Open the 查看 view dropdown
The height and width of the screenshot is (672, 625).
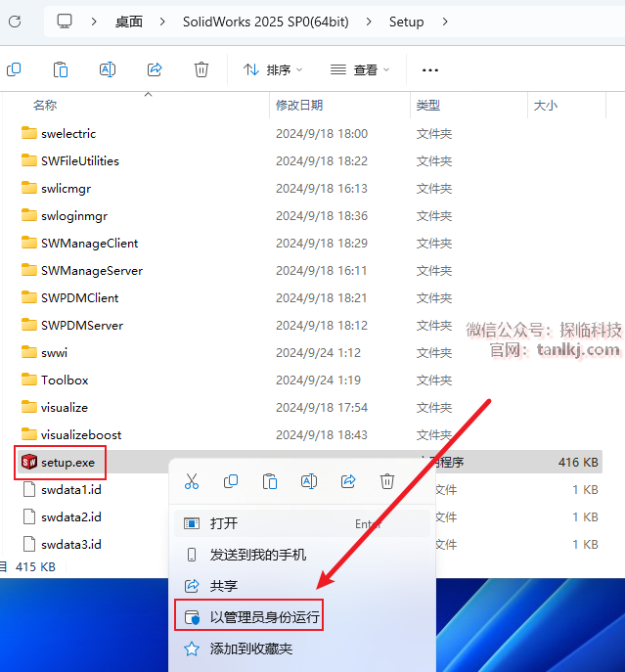click(360, 69)
